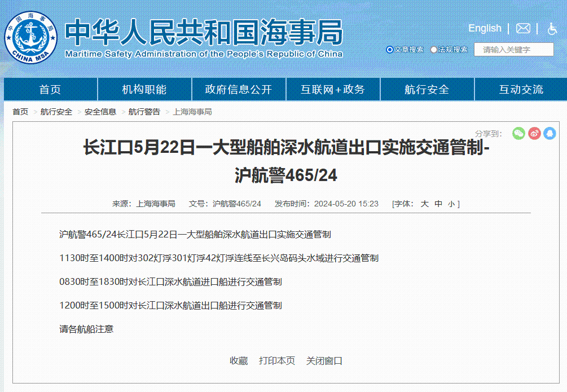567x392 pixels.
Task: Set font size to 小 (small)
Action: (x=451, y=204)
